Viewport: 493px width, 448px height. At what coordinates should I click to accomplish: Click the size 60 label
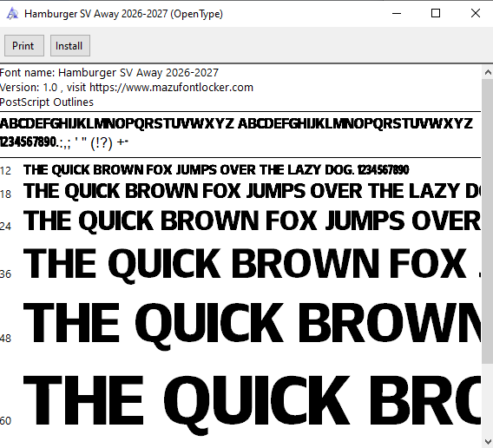click(6, 420)
